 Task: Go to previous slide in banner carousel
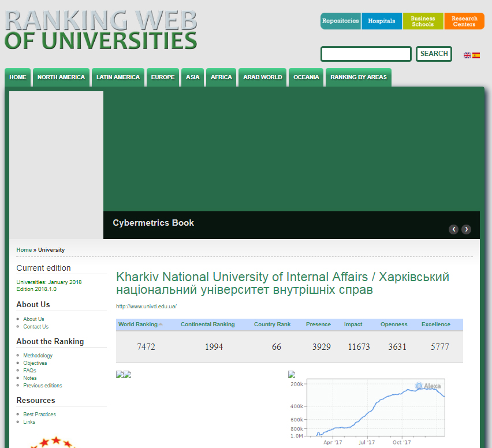click(454, 229)
